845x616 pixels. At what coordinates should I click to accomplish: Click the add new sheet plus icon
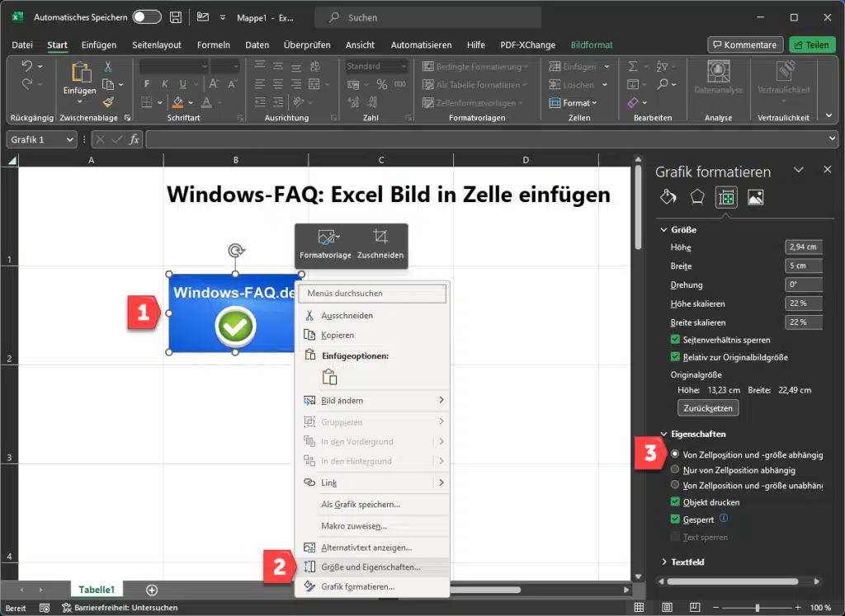click(152, 590)
